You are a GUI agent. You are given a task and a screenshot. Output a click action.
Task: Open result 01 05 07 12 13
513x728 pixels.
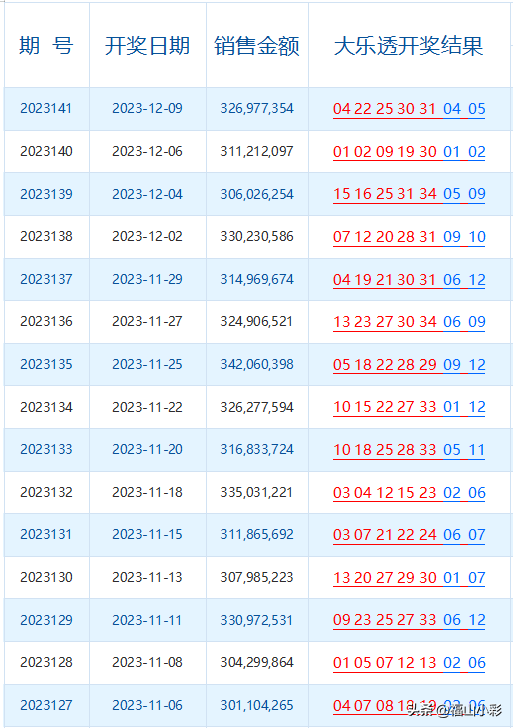385,663
